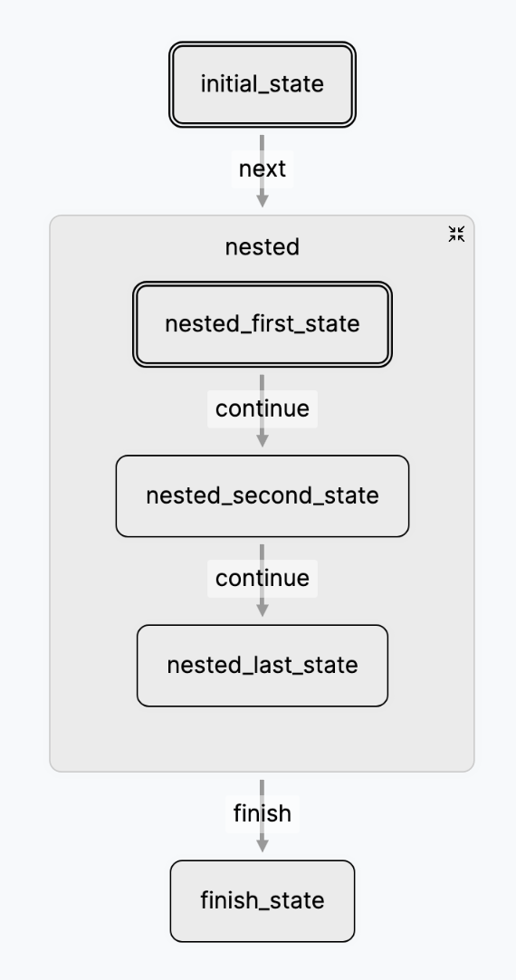Select the nested_second_state node

point(263,495)
